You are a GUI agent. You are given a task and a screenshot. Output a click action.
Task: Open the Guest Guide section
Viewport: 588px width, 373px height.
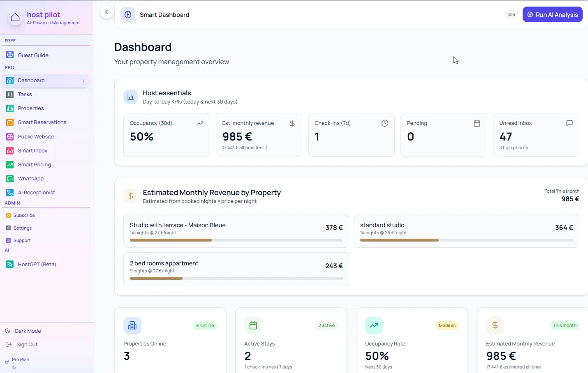tap(33, 55)
